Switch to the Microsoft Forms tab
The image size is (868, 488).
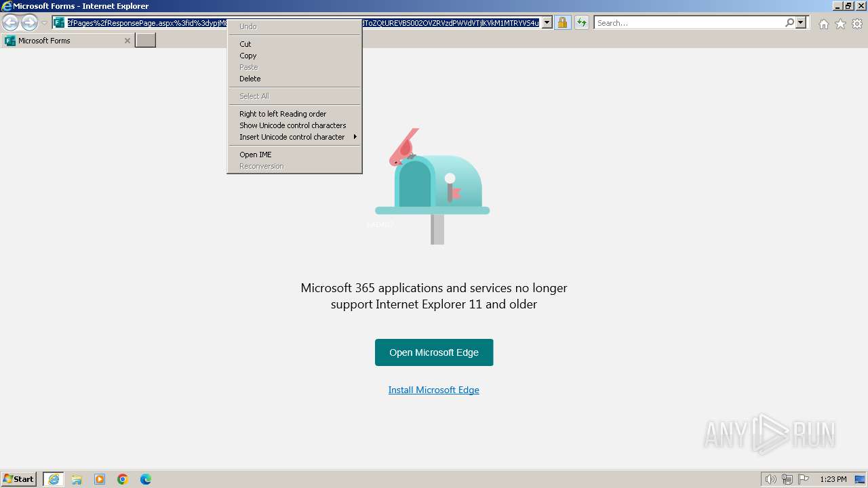tap(68, 41)
